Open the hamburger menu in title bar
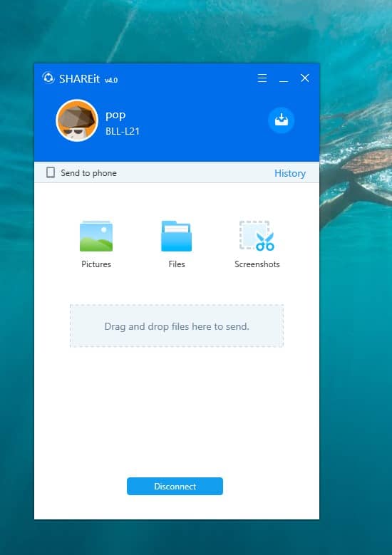The width and height of the screenshot is (392, 555). 262,78
